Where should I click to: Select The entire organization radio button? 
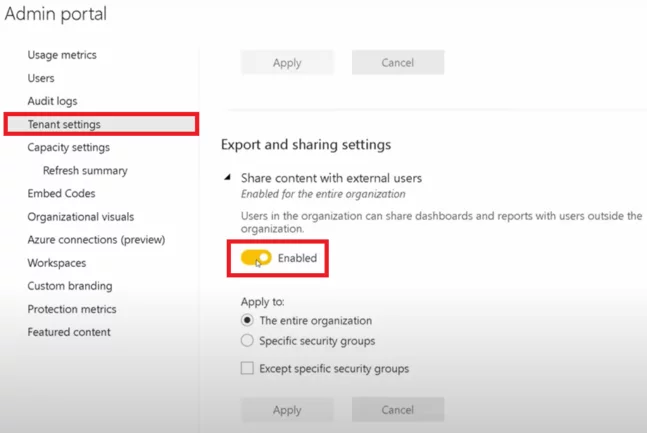(247, 320)
